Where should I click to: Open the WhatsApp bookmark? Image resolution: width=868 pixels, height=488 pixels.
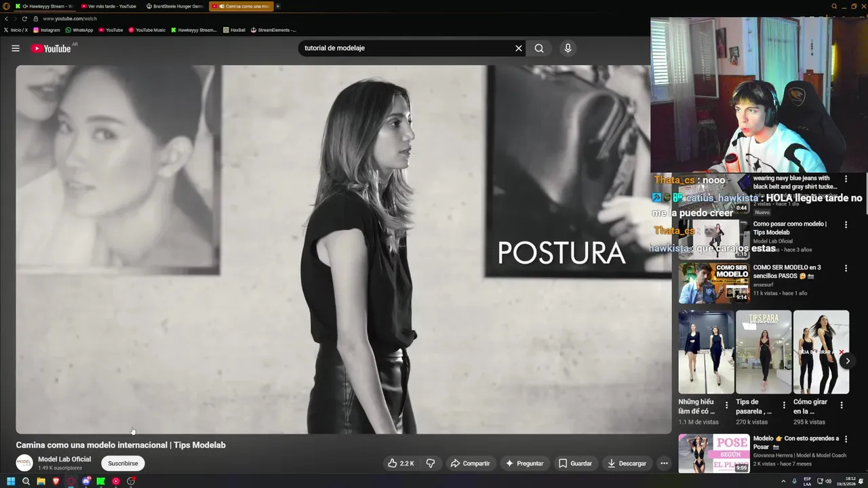tap(79, 30)
